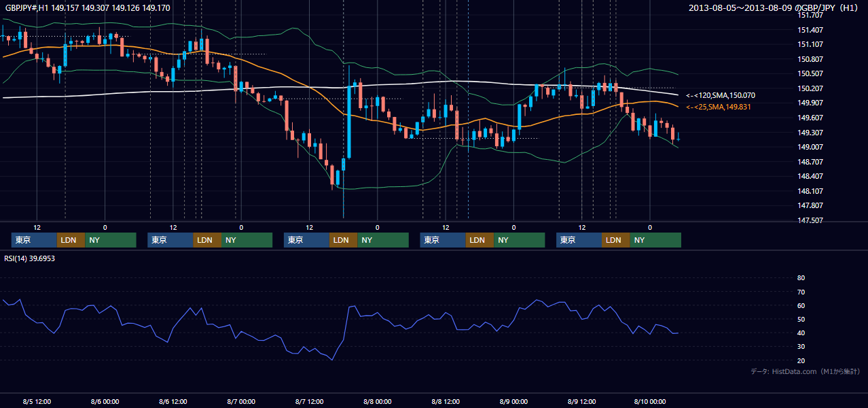Click the 8/9 12:00 time axis label

(581, 401)
